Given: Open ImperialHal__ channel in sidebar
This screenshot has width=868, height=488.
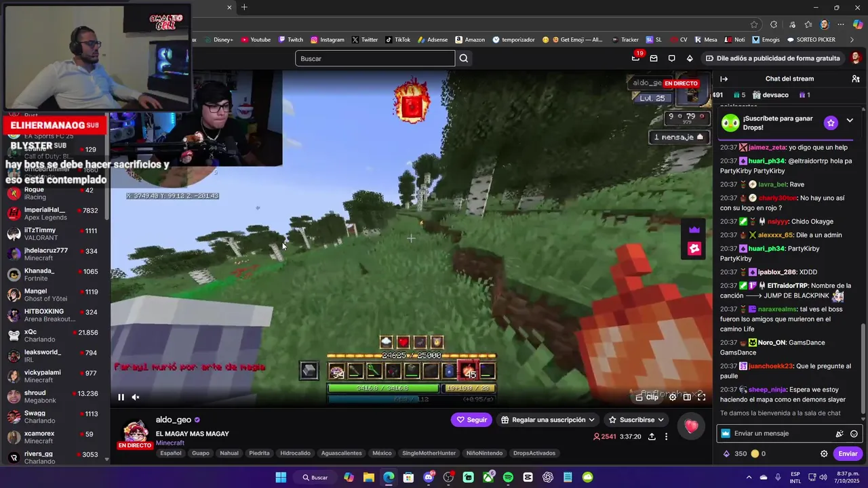Looking at the screenshot, I should point(54,214).
